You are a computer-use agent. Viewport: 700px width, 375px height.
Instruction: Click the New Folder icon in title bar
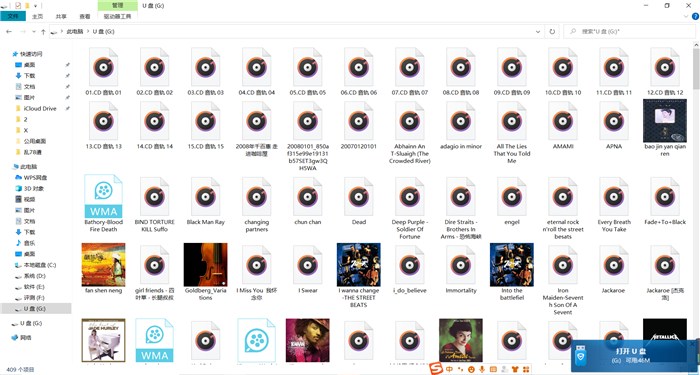[27, 6]
